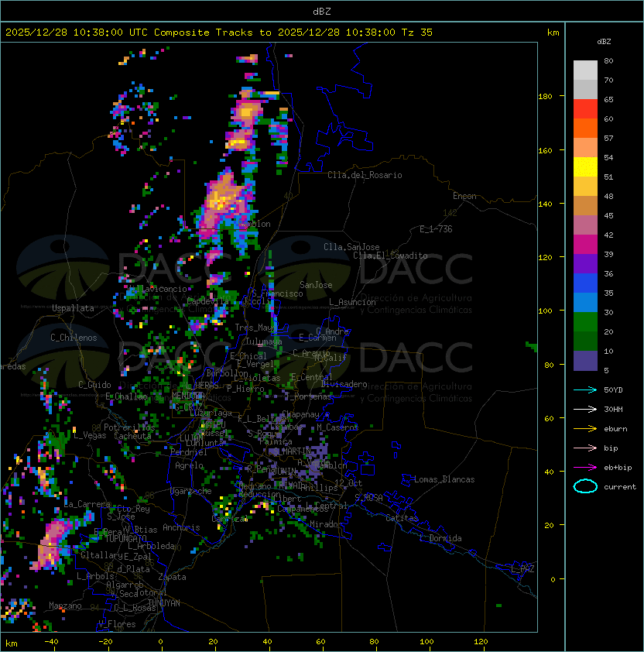Click the 'C_Chilenos' place label

74,338
